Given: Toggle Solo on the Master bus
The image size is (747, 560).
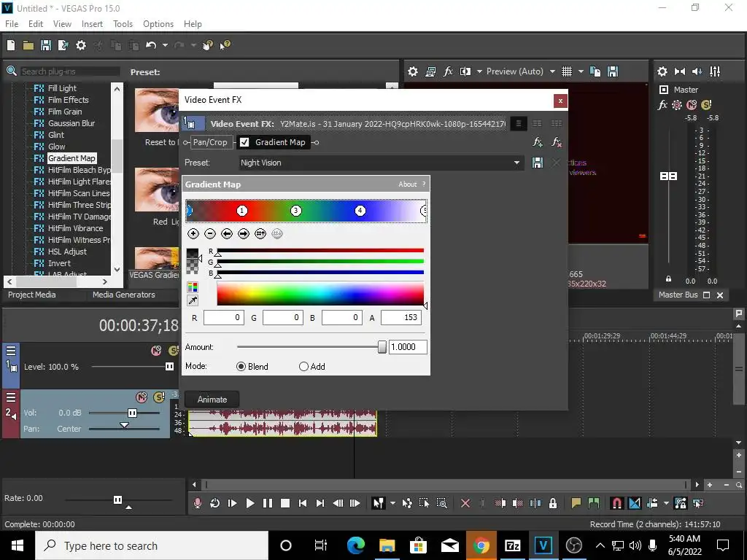Looking at the screenshot, I should (x=706, y=105).
